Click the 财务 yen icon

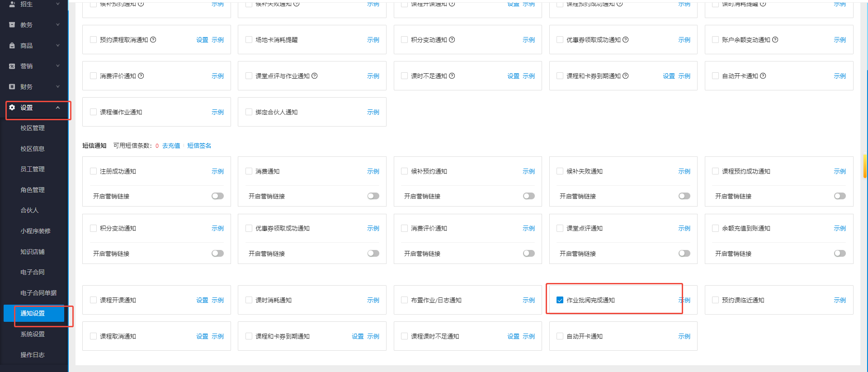[x=12, y=87]
